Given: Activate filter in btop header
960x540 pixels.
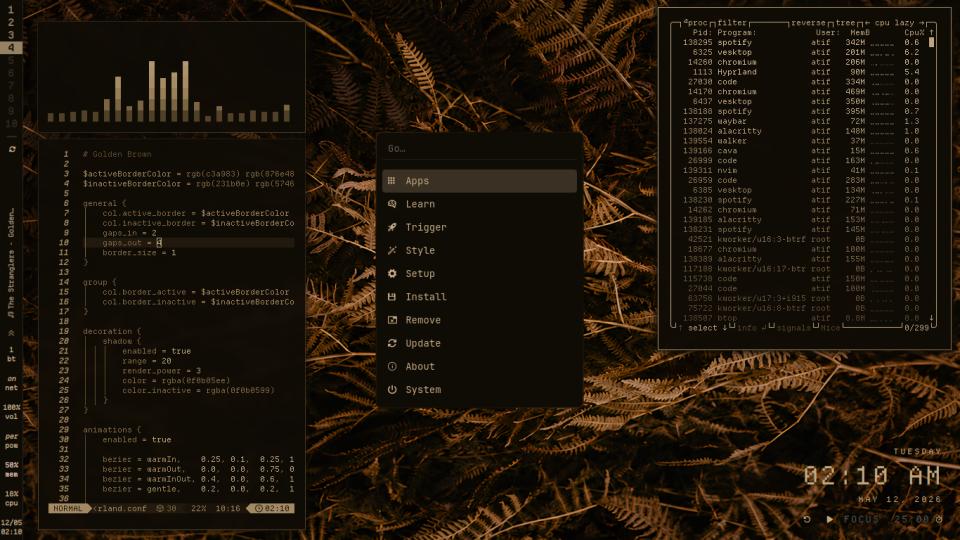Looking at the screenshot, I should (732, 23).
